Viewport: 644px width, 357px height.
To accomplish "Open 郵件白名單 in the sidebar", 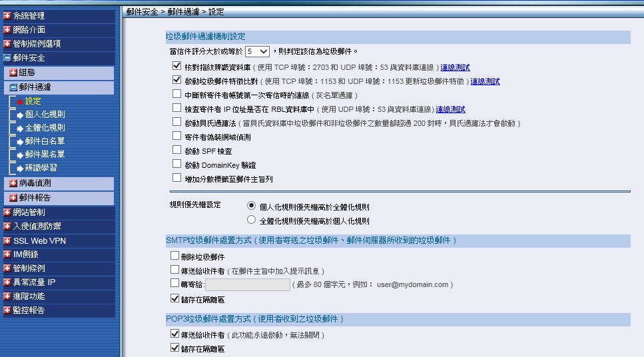I will pos(45,141).
